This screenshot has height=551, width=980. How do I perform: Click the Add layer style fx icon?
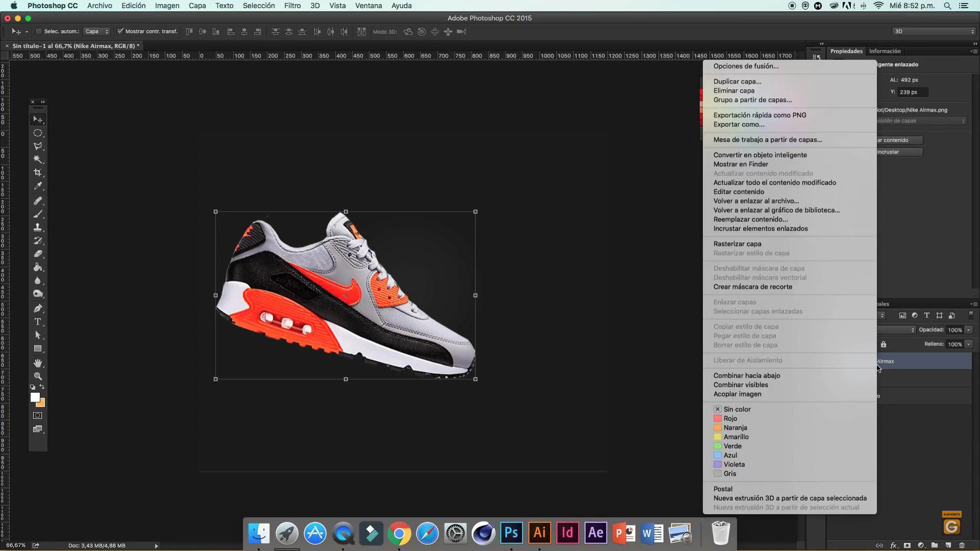[894, 545]
